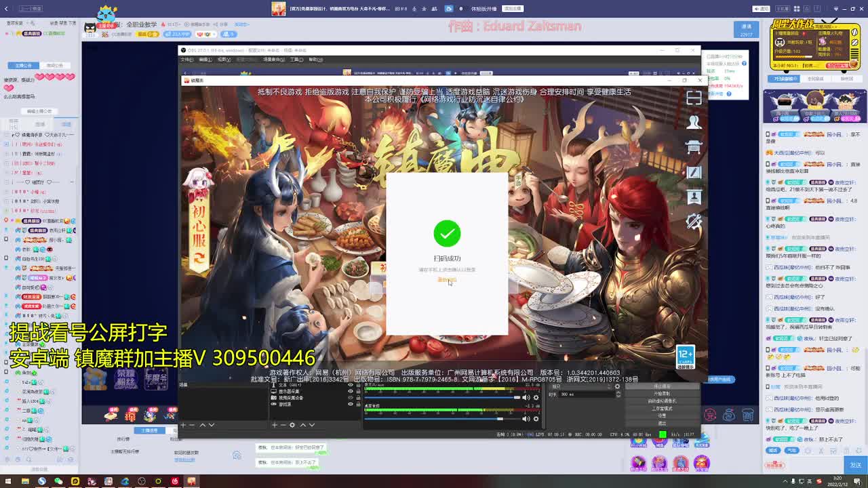Viewport: 868px width, 488px height.
Task: Open File Explorer from taskbar
Action: (25, 481)
